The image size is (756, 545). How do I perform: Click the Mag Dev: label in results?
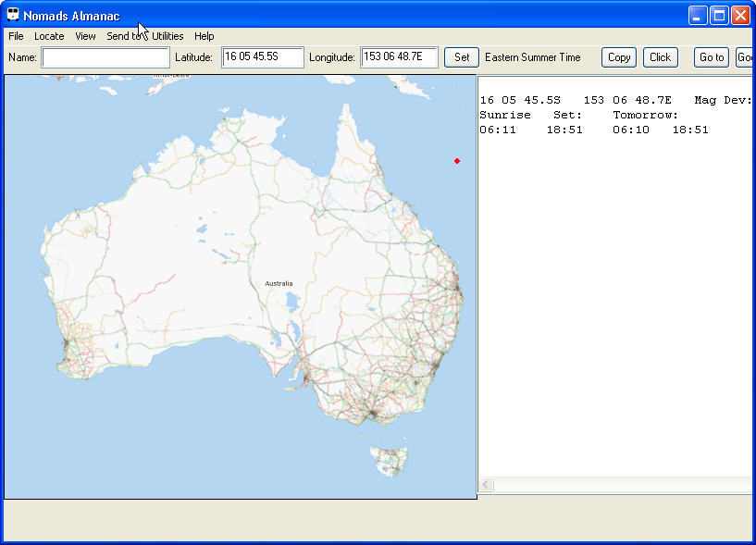724,100
